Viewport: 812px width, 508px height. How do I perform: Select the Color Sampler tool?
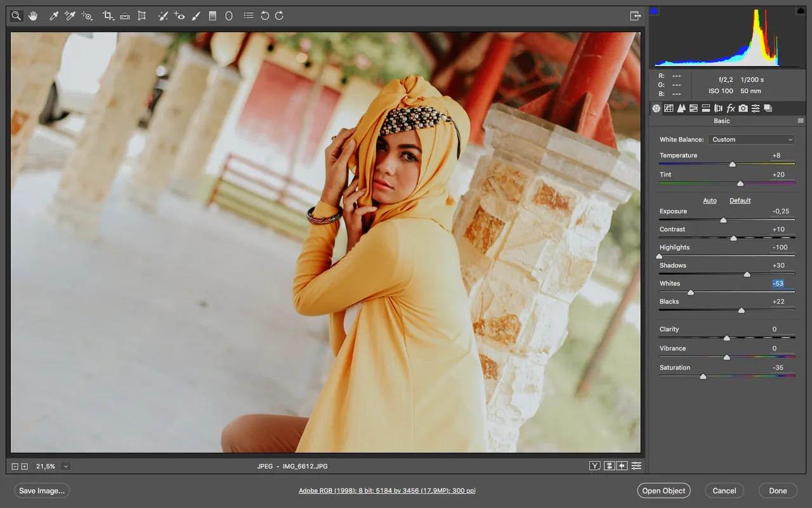pyautogui.click(x=70, y=15)
